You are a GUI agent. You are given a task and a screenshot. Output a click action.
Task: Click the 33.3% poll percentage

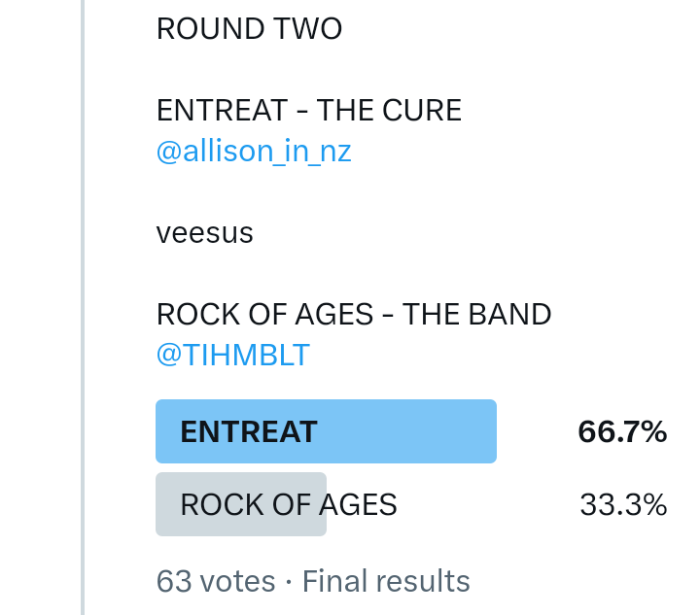[x=623, y=505]
